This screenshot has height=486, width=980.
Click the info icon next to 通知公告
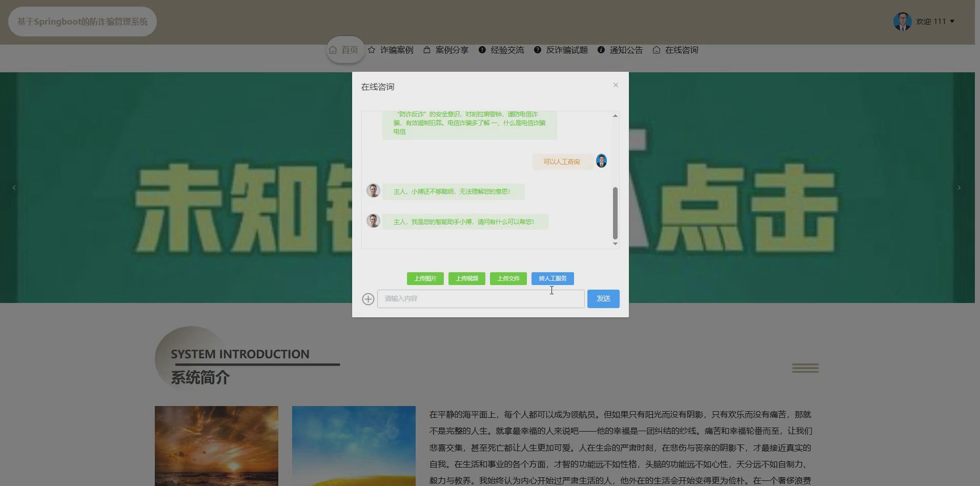[601, 50]
